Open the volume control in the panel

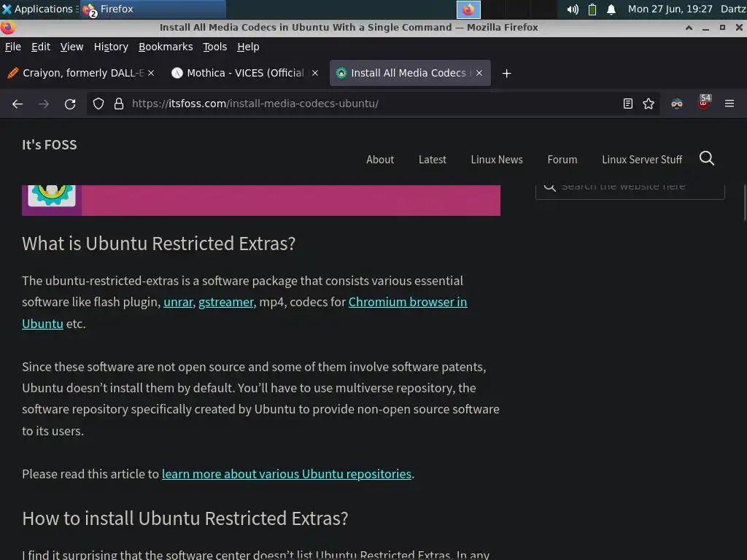click(x=573, y=9)
